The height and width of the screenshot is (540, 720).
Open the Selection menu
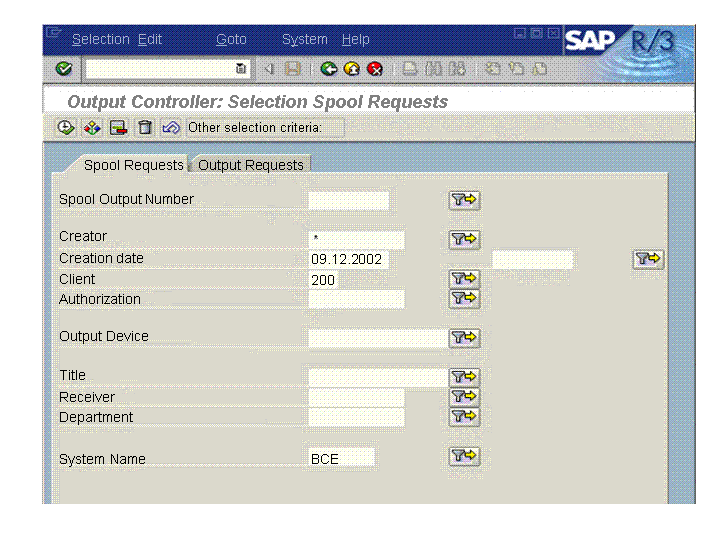(100, 39)
